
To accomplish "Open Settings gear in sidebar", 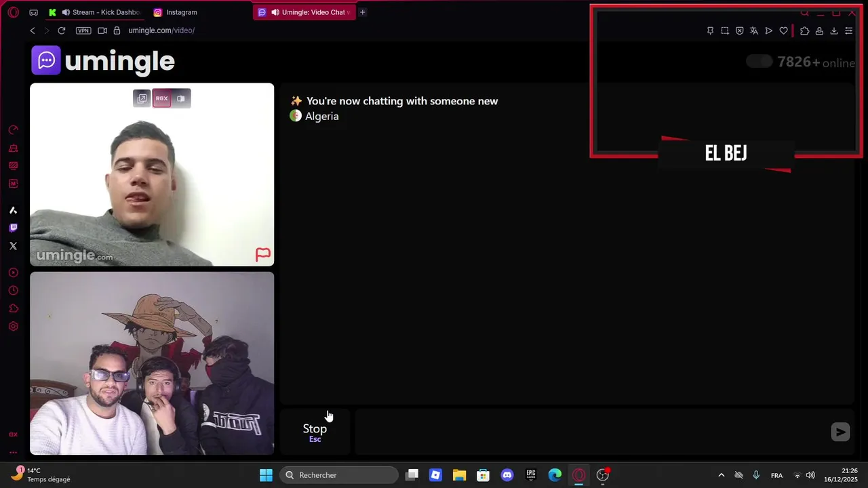I will [13, 326].
